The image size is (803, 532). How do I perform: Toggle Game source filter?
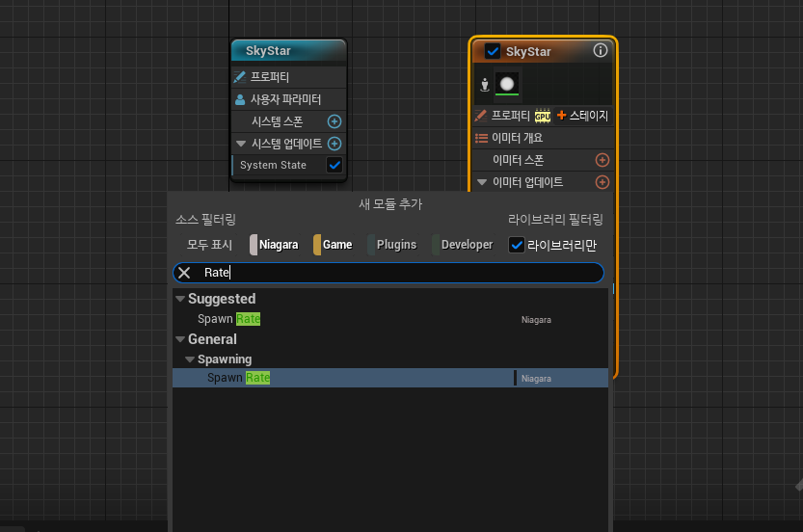[334, 245]
